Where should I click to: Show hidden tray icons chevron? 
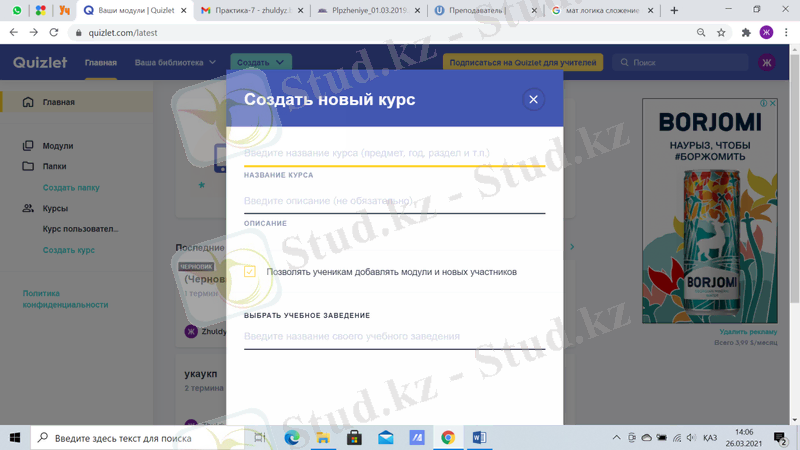[x=616, y=438]
